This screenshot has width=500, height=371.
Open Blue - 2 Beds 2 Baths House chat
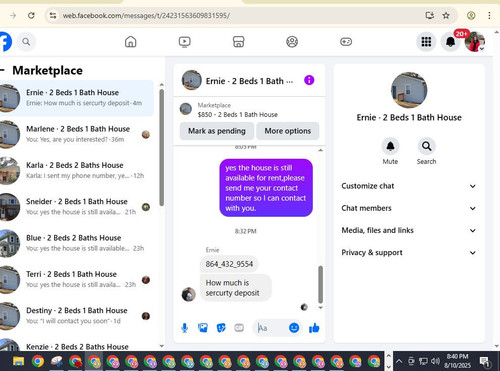[x=77, y=243]
